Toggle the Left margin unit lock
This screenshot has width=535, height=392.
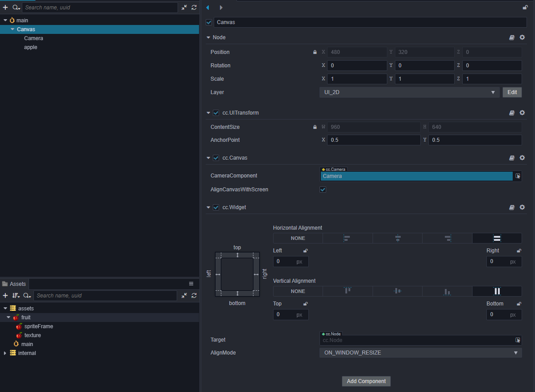(305, 251)
